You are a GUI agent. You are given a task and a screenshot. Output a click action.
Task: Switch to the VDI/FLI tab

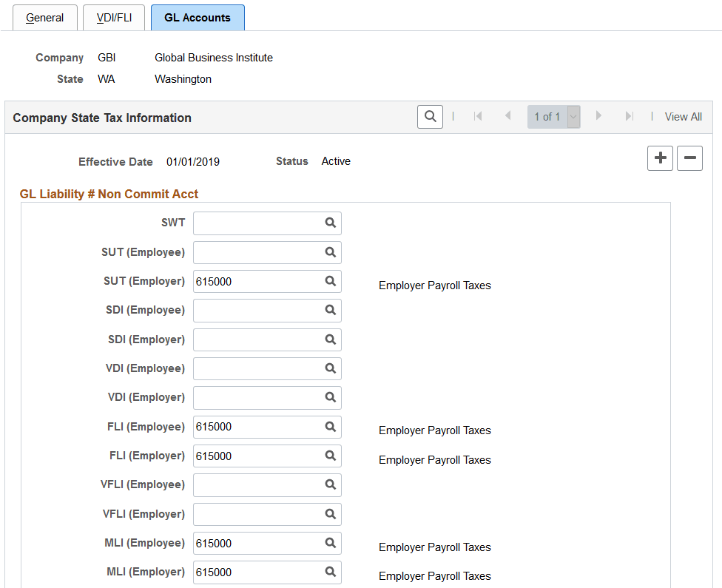pyautogui.click(x=113, y=17)
